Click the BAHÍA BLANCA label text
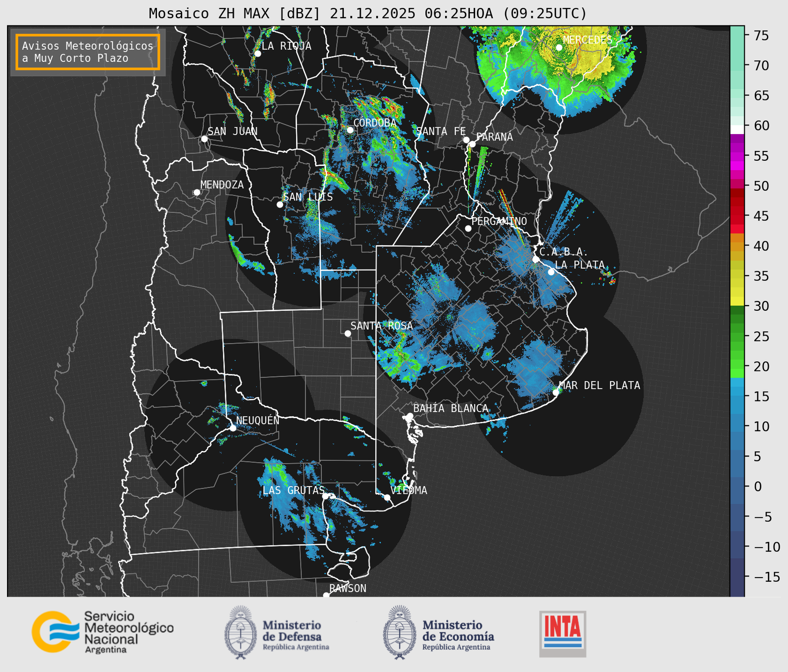The image size is (788, 672). (451, 408)
